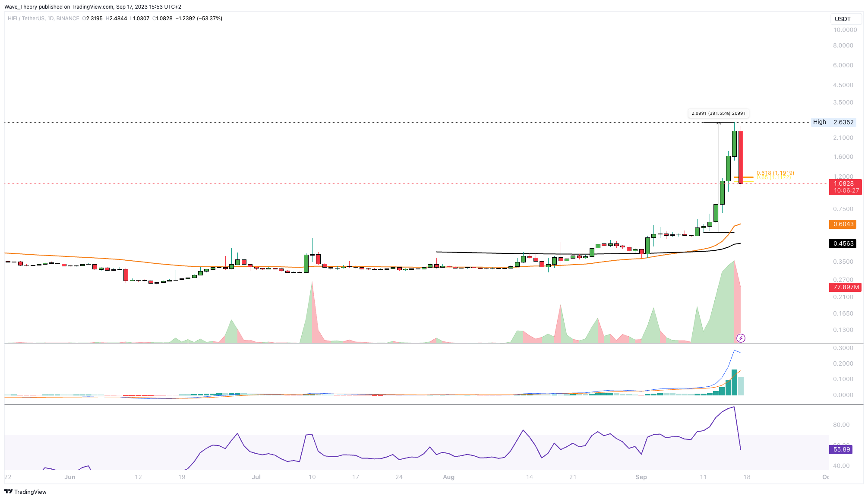Click the Sep label on time axis

(x=641, y=477)
